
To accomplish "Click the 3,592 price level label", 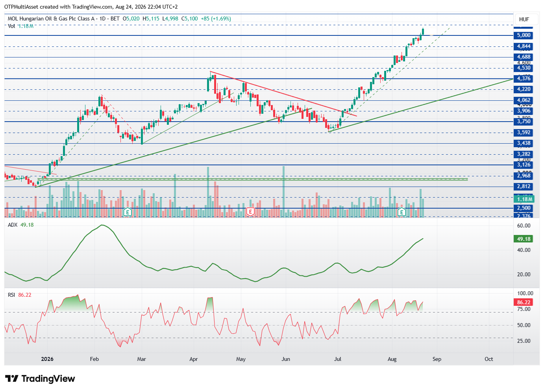I will click(x=524, y=133).
